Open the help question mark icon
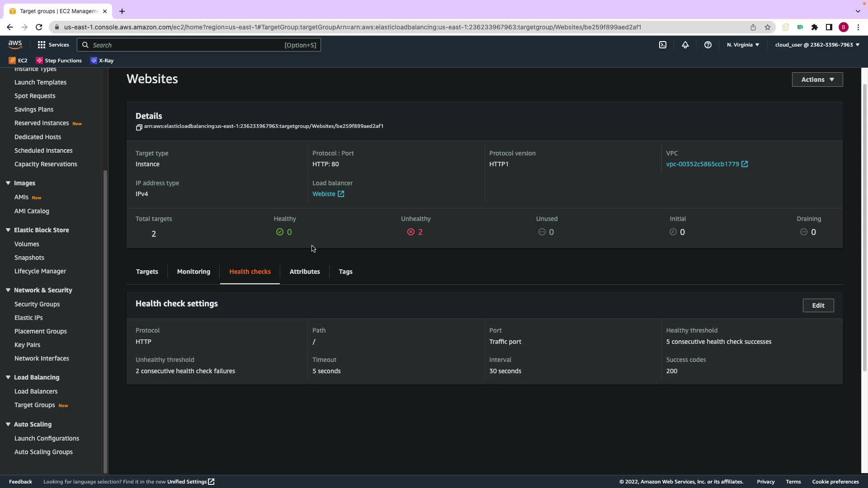Screen dimensions: 868x488 [708, 45]
